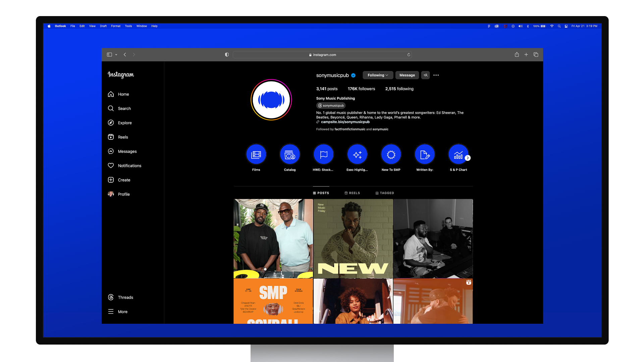Open the New To SMP highlight
The width and height of the screenshot is (644, 362).
tap(391, 155)
